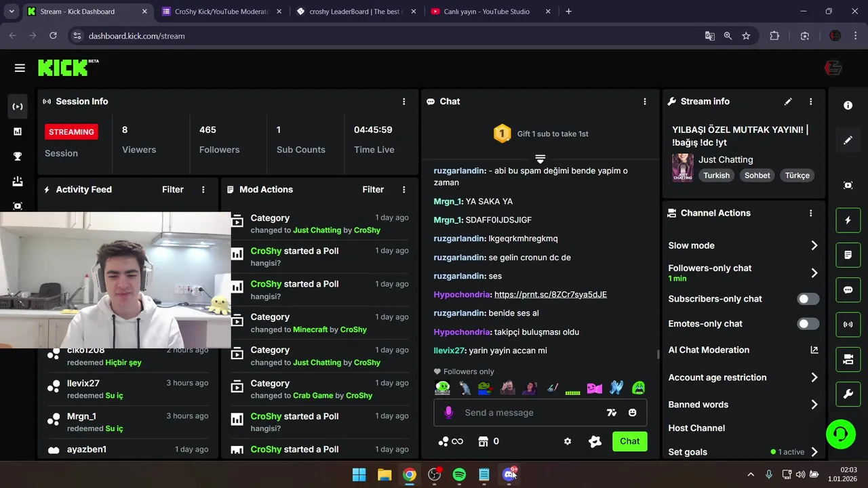Collapse the gift sub leaderboard banner
868x488 pixels.
coord(540,159)
